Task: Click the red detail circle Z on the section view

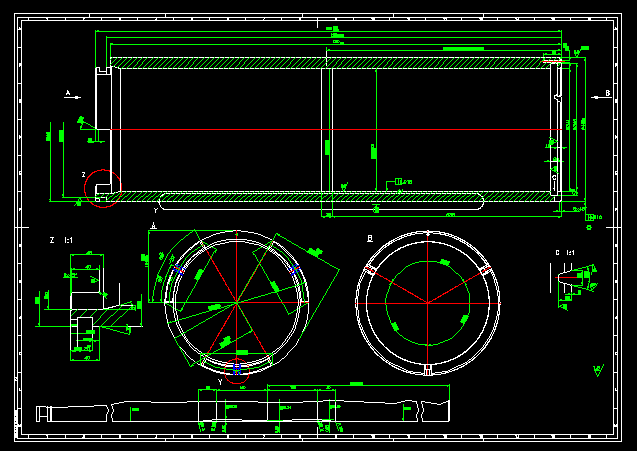Action: [x=101, y=188]
